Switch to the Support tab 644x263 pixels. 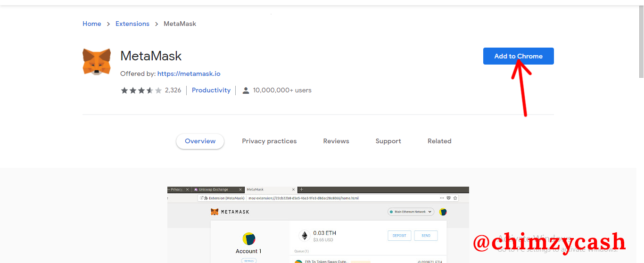[388, 141]
